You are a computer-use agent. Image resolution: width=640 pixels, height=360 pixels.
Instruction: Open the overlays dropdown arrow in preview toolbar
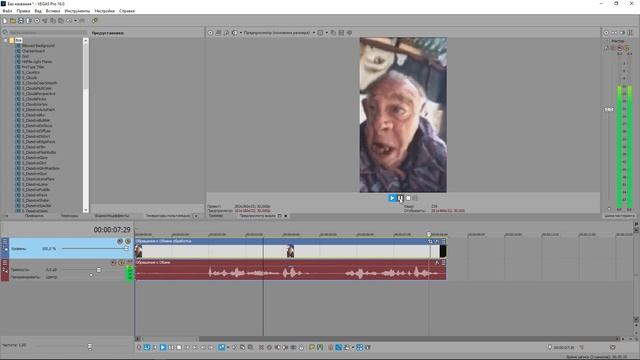click(327, 33)
